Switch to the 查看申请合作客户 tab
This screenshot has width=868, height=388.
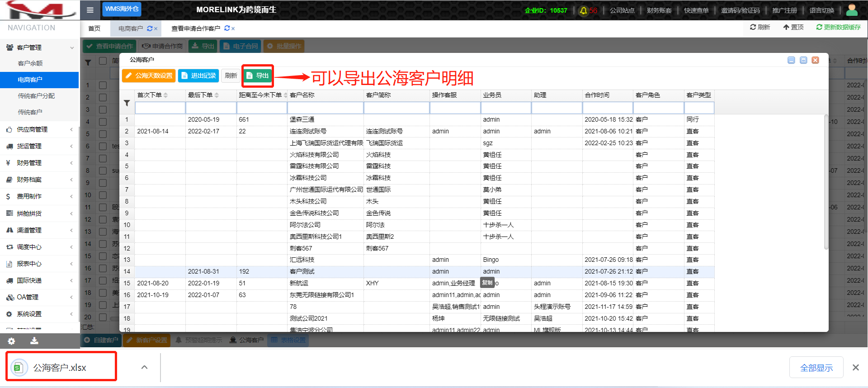(x=195, y=28)
